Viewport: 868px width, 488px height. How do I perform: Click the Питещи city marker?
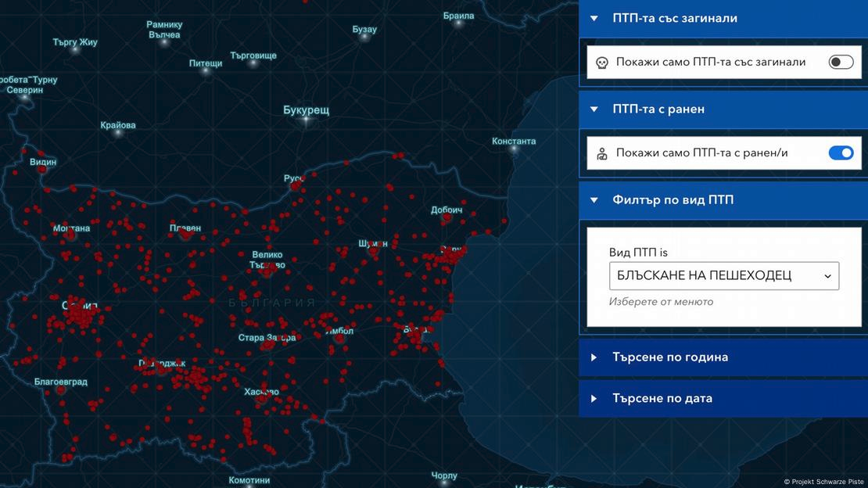click(x=206, y=70)
